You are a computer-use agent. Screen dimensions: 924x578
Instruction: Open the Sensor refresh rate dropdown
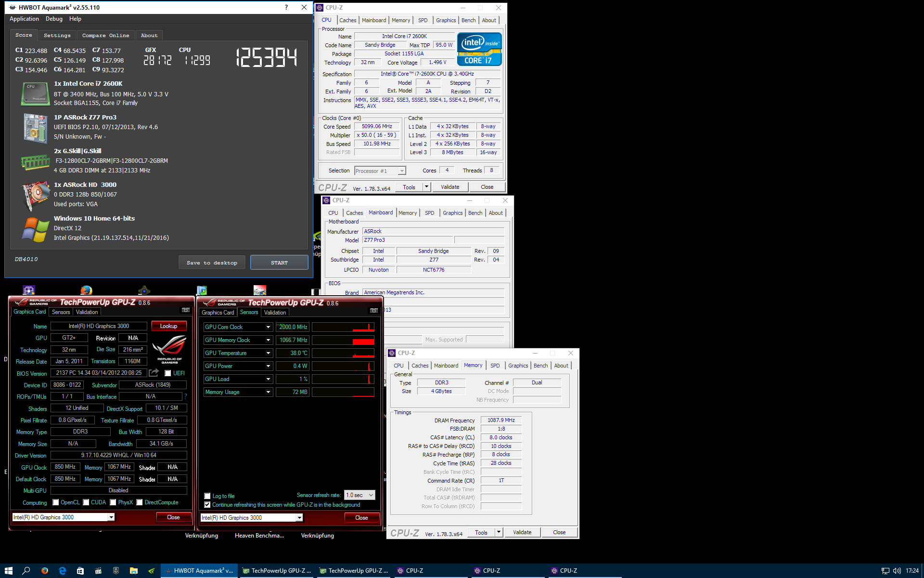359,495
